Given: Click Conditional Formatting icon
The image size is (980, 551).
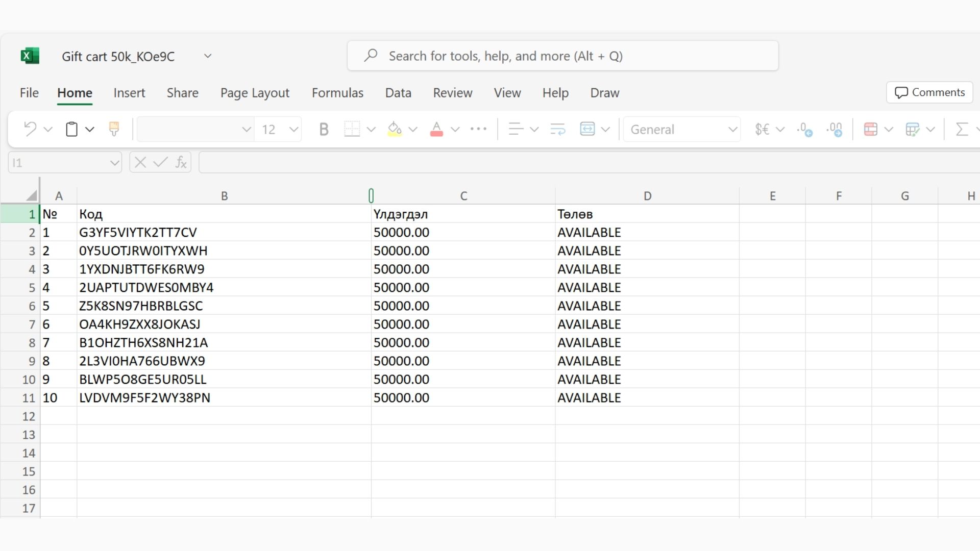Looking at the screenshot, I should pyautogui.click(x=871, y=129).
